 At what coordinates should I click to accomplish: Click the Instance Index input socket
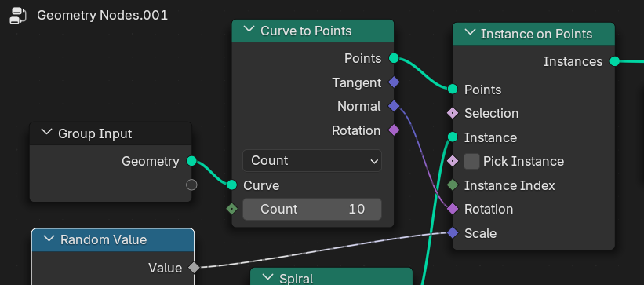coord(452,185)
